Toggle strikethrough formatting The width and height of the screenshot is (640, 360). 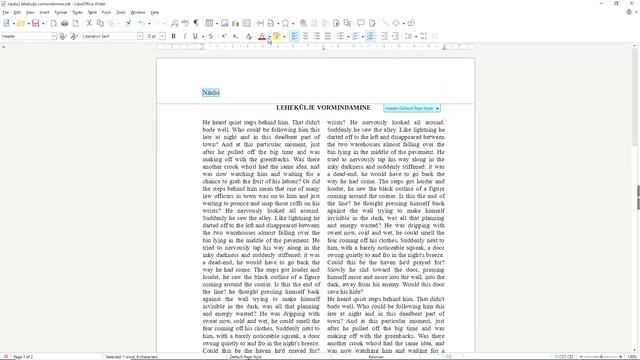pyautogui.click(x=211, y=36)
